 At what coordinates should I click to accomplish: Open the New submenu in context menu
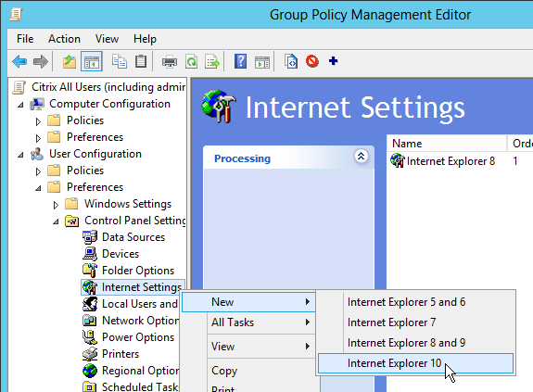coord(248,302)
